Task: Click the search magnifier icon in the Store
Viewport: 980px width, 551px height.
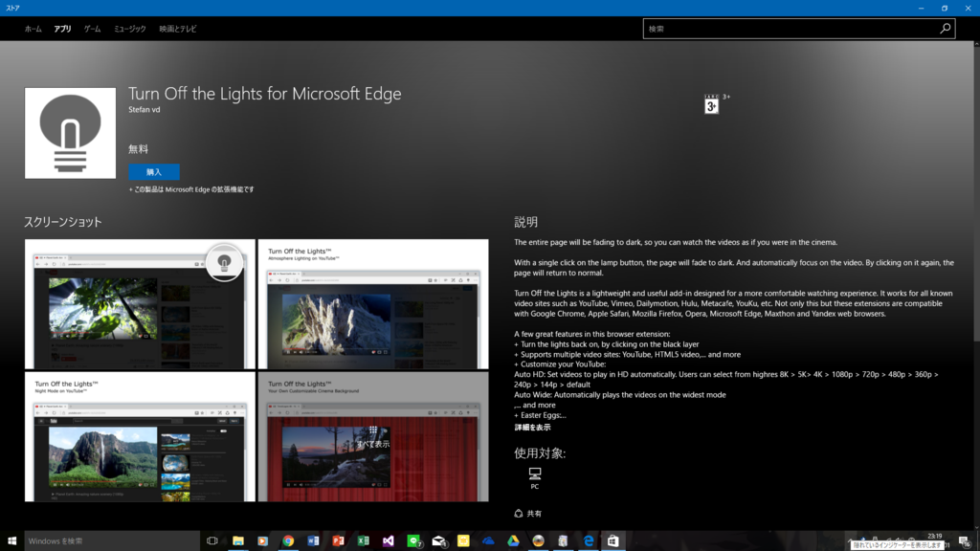Action: coord(945,28)
